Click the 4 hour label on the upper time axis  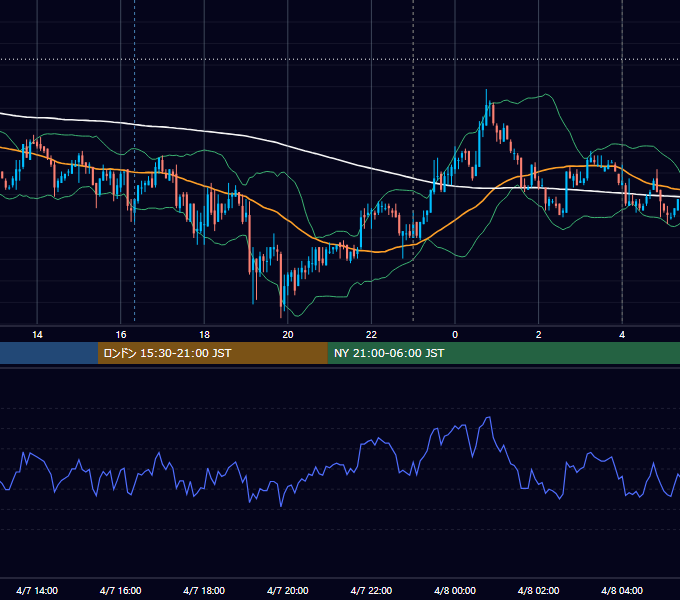point(622,335)
